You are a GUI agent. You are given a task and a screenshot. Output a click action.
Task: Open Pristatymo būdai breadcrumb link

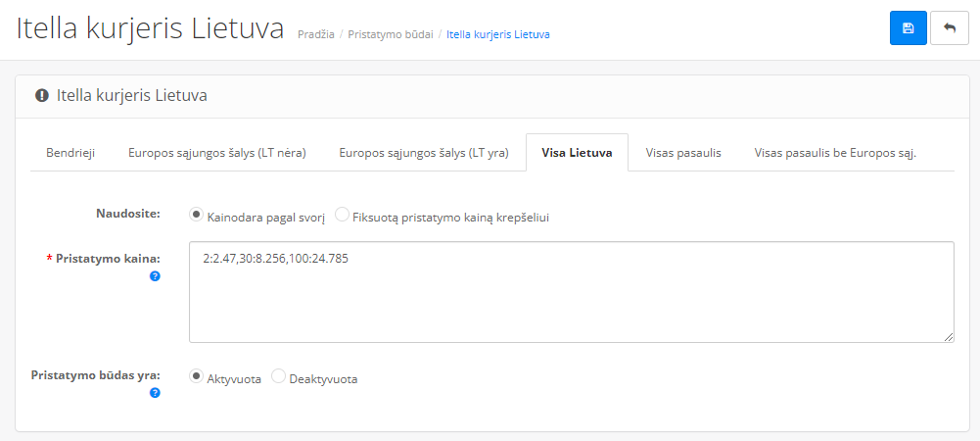391,34
